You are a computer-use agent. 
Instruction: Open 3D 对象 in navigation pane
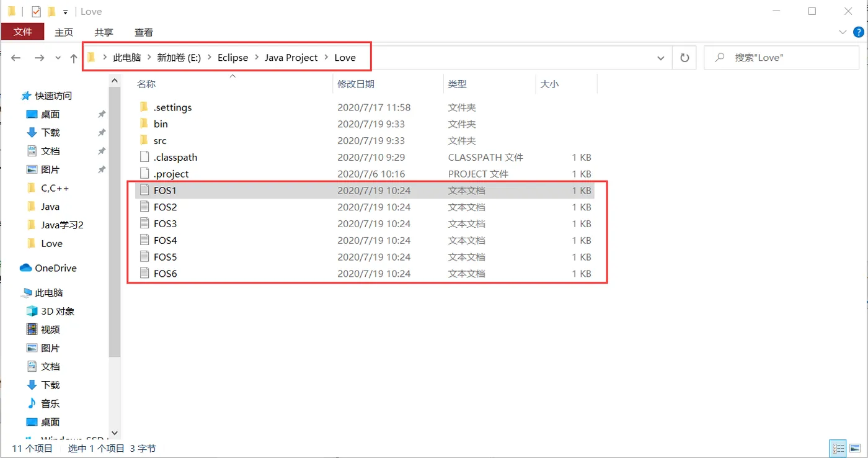tap(58, 311)
